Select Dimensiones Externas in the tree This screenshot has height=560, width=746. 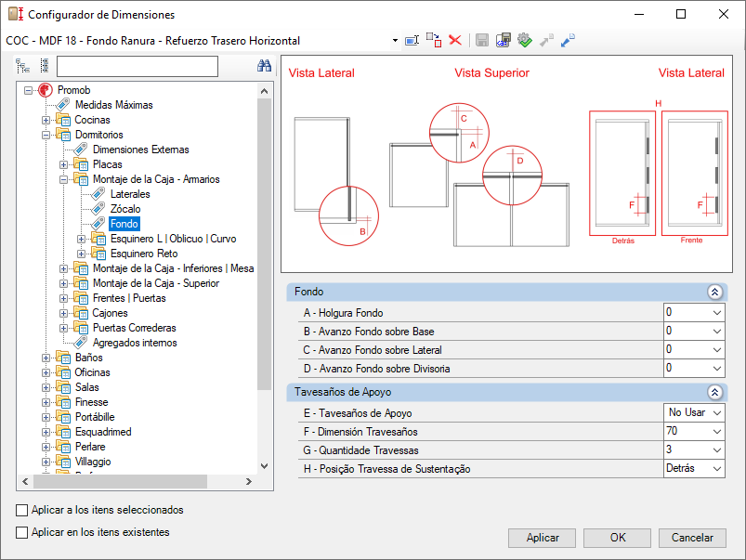pos(141,150)
